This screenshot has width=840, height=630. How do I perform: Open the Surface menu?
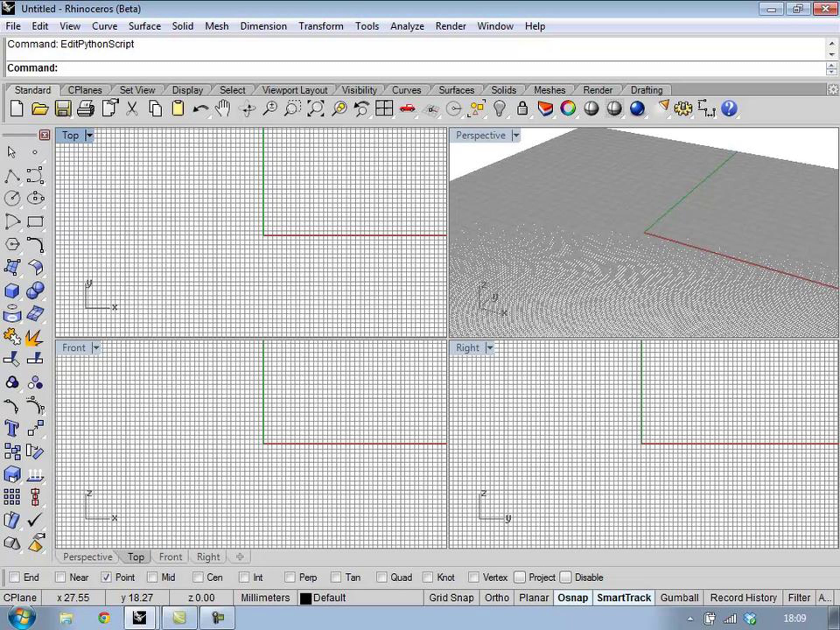[145, 26]
